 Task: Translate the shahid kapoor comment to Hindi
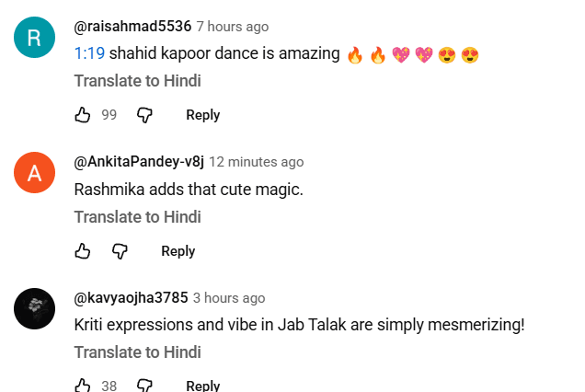[x=137, y=81]
